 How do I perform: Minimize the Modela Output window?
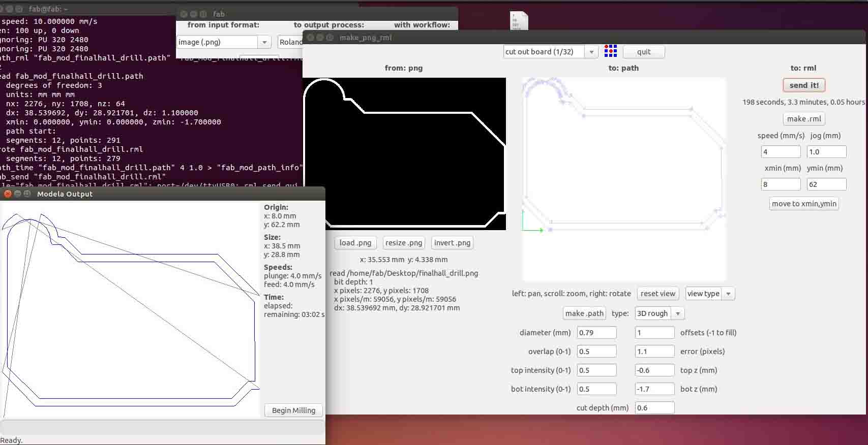(17, 194)
